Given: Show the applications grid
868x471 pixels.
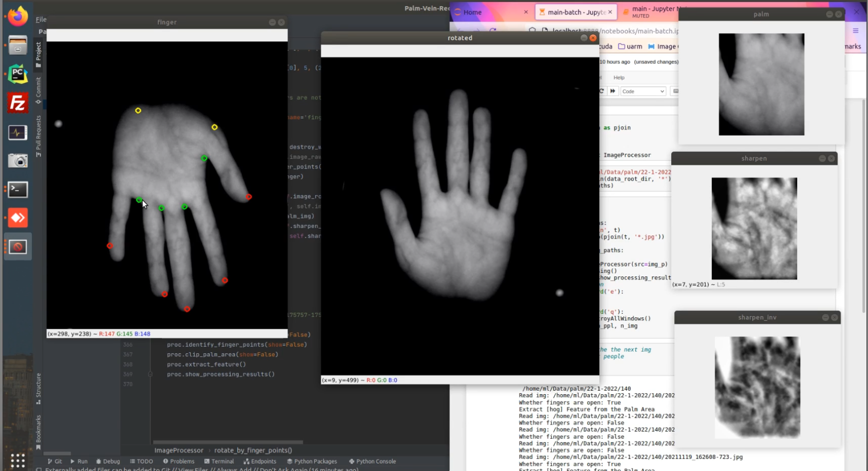Looking at the screenshot, I should click(x=18, y=460).
